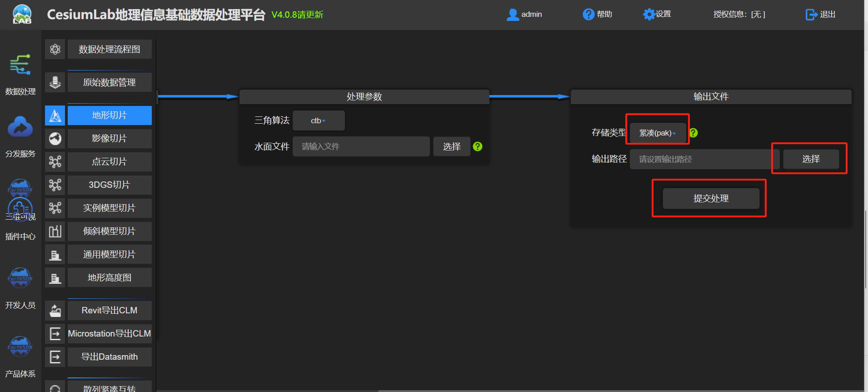Select the 影像切片 menu item
Viewport: 868px width, 392px height.
(110, 139)
